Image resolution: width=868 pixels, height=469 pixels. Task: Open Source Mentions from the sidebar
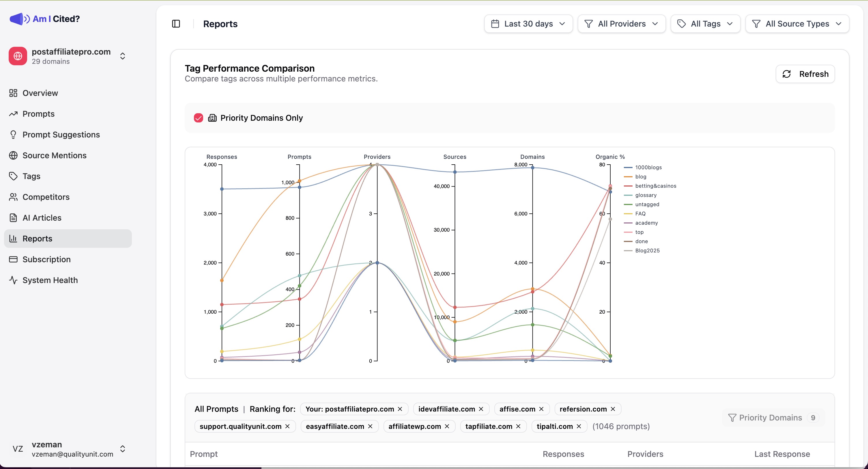pos(55,155)
